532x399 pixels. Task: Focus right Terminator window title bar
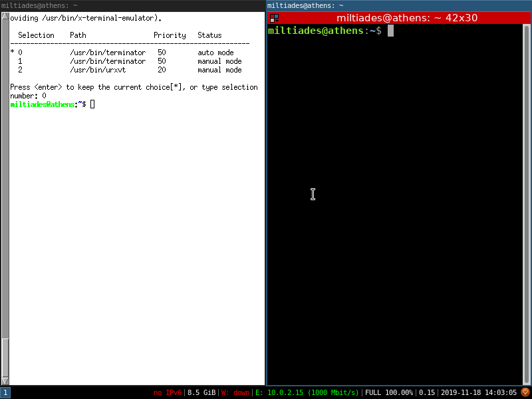click(x=399, y=5)
